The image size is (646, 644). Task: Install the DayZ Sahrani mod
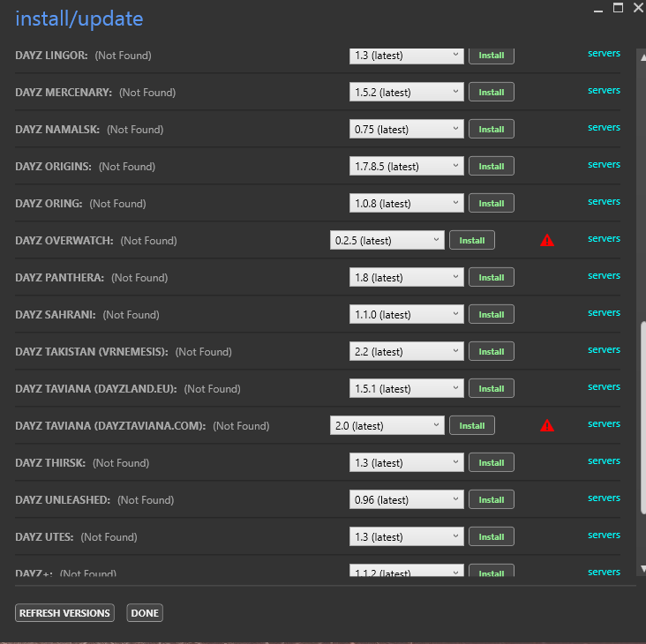(x=491, y=314)
